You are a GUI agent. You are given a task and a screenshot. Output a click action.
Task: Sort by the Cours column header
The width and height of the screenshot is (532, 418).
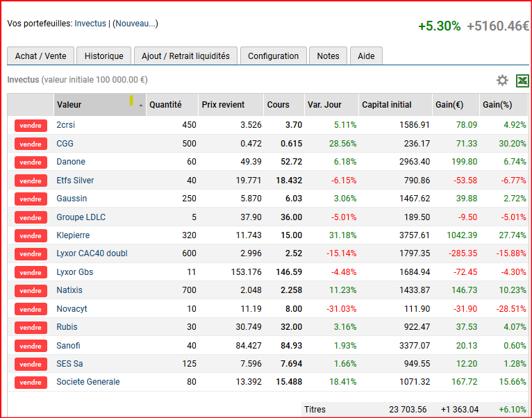[284, 105]
